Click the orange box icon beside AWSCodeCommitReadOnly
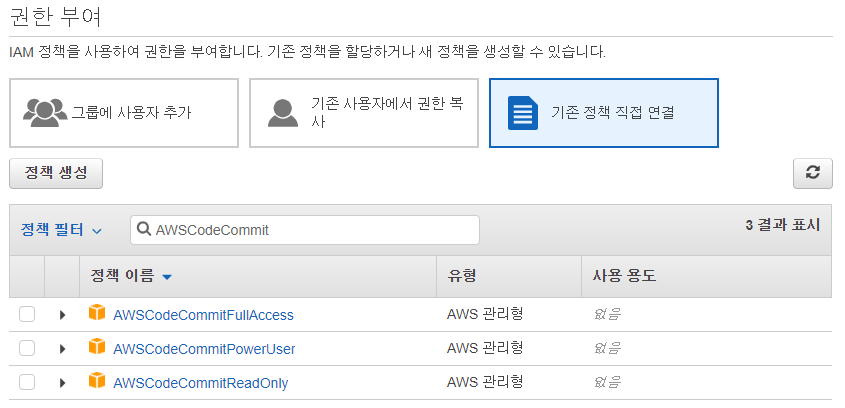Image resolution: width=845 pixels, height=408 pixels. coord(97,380)
